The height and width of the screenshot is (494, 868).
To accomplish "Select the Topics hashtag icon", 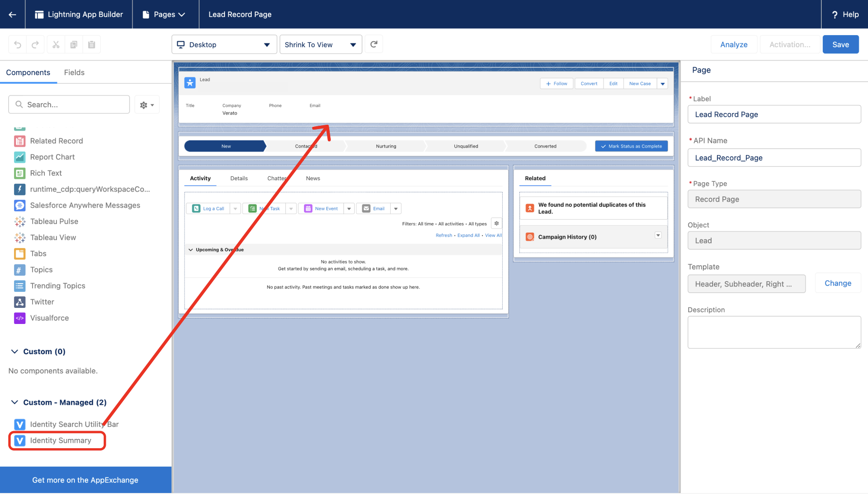I will pos(19,269).
